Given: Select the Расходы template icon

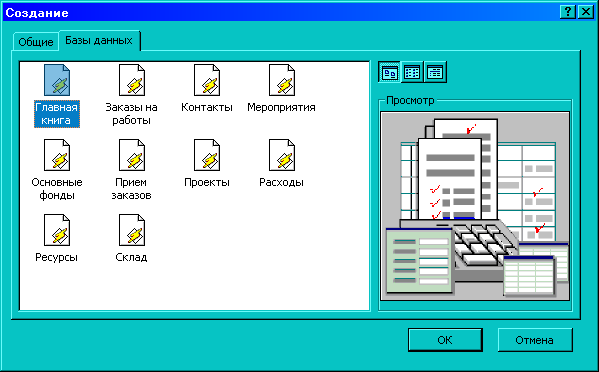Looking at the screenshot, I should pos(282,155).
